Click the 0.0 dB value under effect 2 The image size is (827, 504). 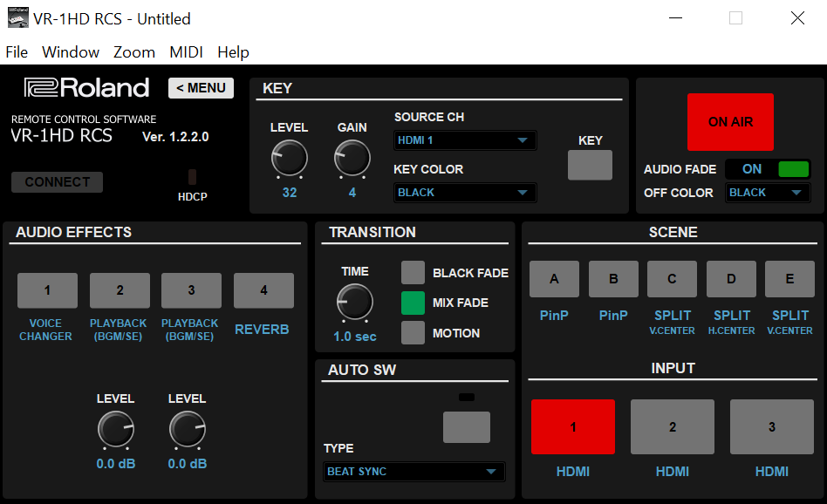point(115,464)
